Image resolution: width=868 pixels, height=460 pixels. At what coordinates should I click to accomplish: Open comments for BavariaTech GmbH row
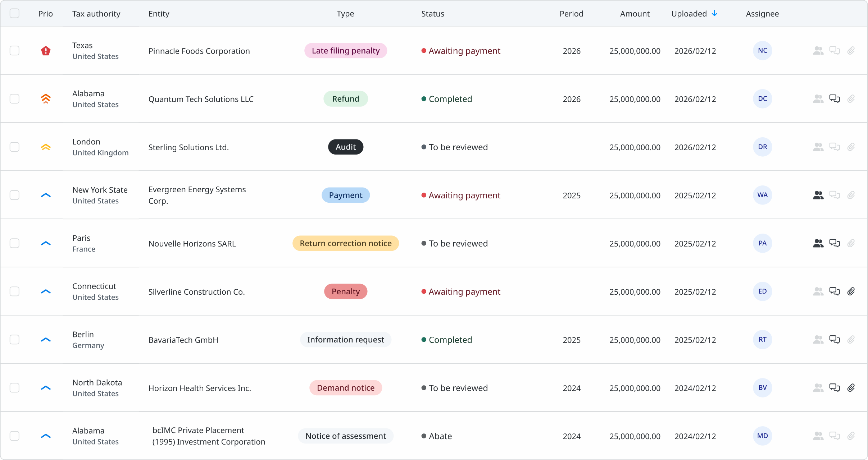click(x=835, y=340)
